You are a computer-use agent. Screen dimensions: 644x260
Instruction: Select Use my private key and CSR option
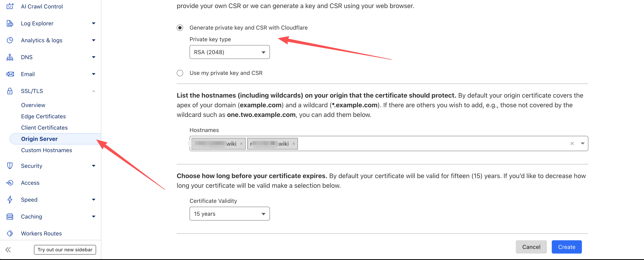pos(180,73)
